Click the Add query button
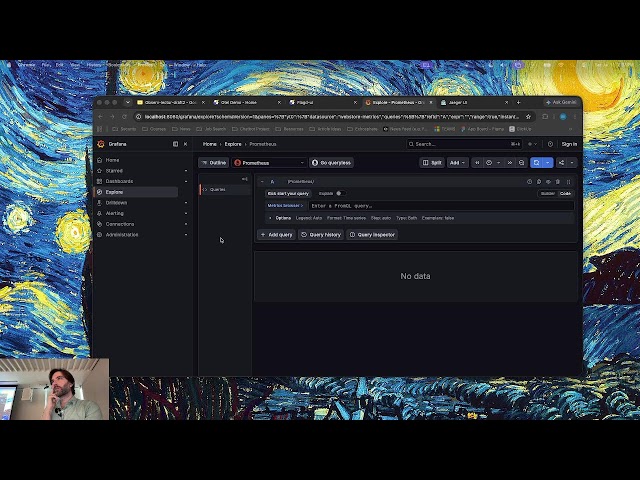Viewport: 640px width, 480px height. [276, 235]
